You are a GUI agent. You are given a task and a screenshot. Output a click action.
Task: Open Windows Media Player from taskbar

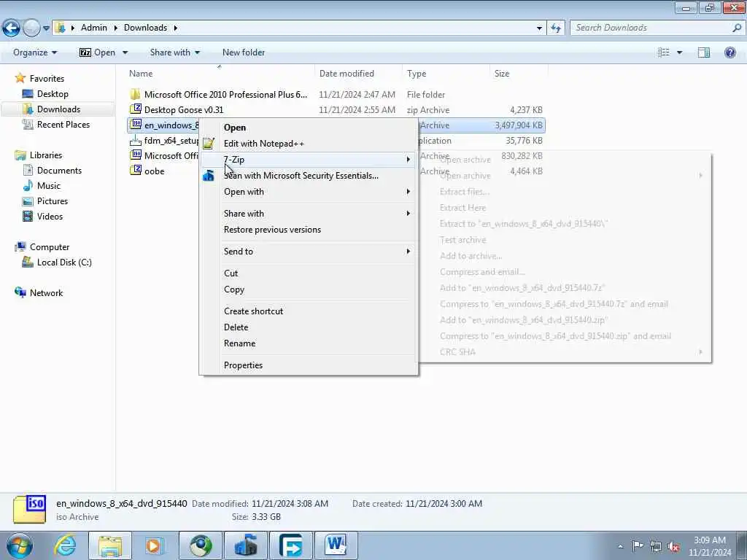tap(155, 545)
